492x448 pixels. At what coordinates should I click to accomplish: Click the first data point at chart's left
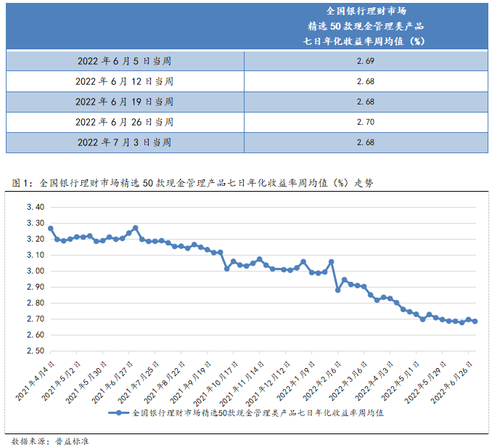click(x=50, y=228)
